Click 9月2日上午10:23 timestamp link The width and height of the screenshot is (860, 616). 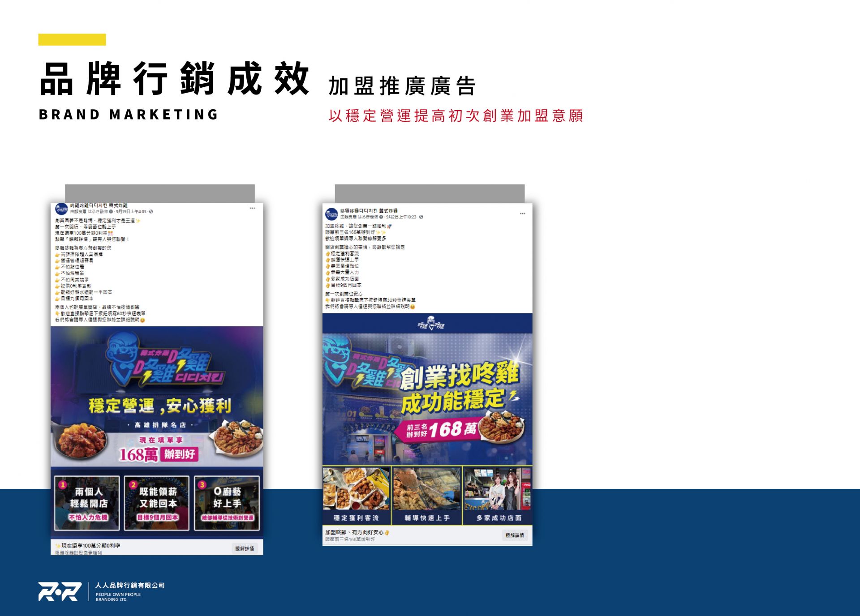pos(401,217)
